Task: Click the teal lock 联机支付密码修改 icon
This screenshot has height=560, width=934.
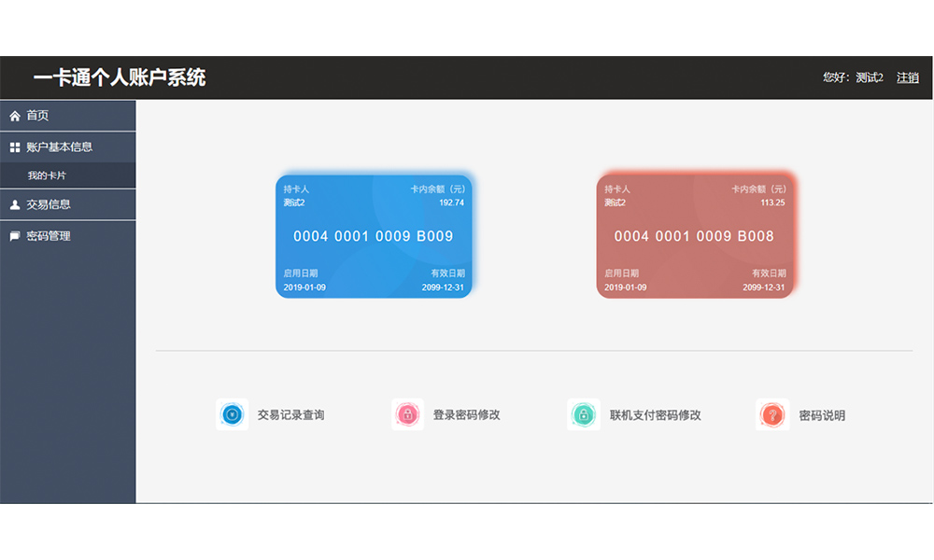Action: [583, 414]
